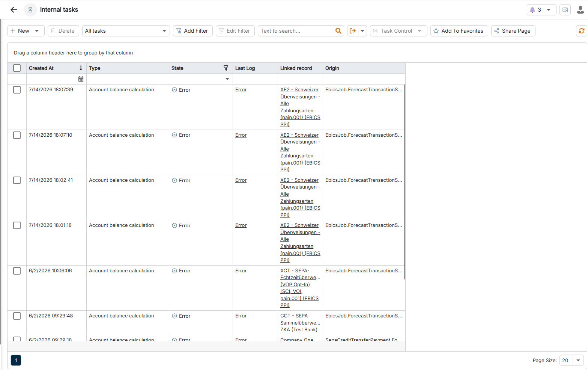Select the row created 7/14/2026 18:01:18
The height and width of the screenshot is (370, 588).
[x=17, y=225]
